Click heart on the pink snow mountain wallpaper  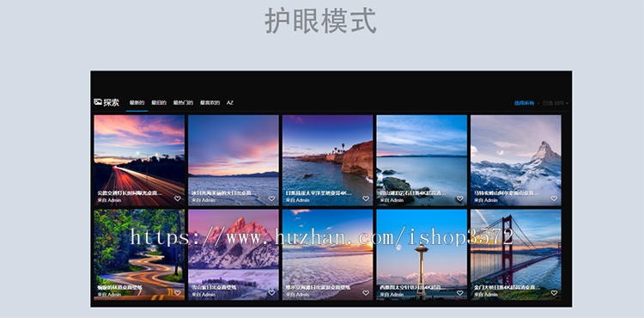(271, 293)
